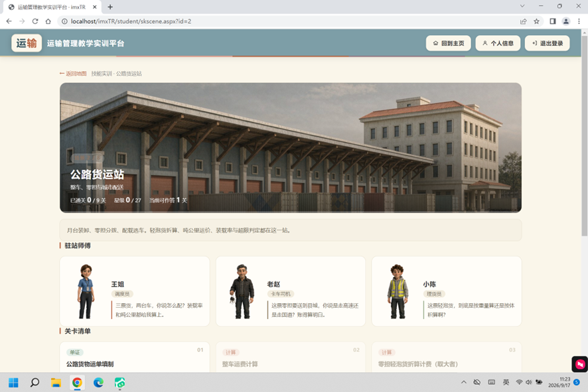This screenshot has width=588, height=392.
Task: Select the 老赵 truck driver card
Action: point(291,291)
